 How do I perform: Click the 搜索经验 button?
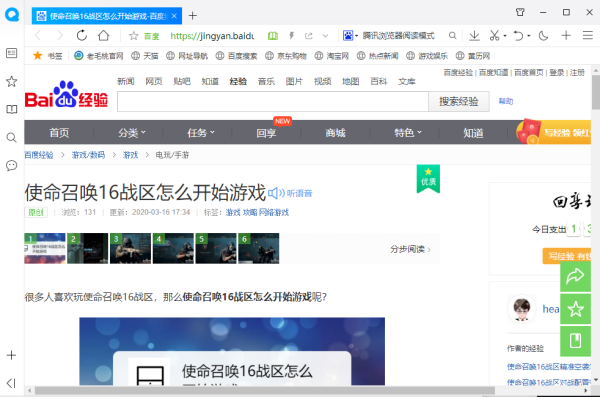(459, 101)
